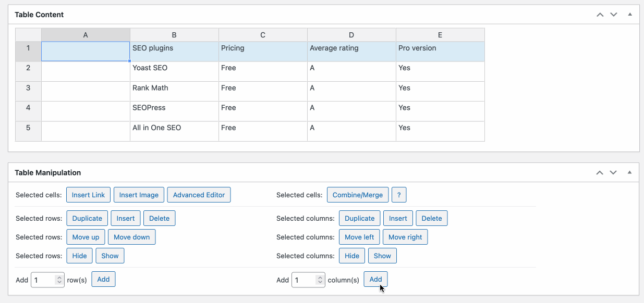
Task: Click the Table Manipulation panel title
Action: pyautogui.click(x=48, y=172)
